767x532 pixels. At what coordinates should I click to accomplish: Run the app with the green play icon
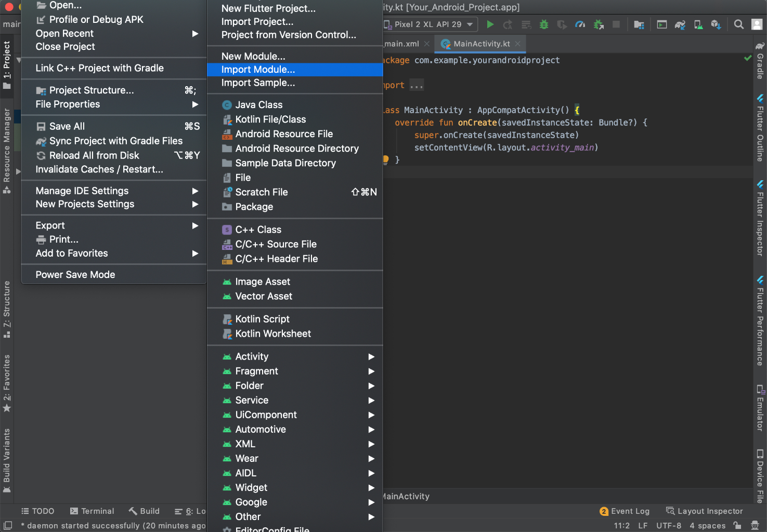pyautogui.click(x=490, y=24)
